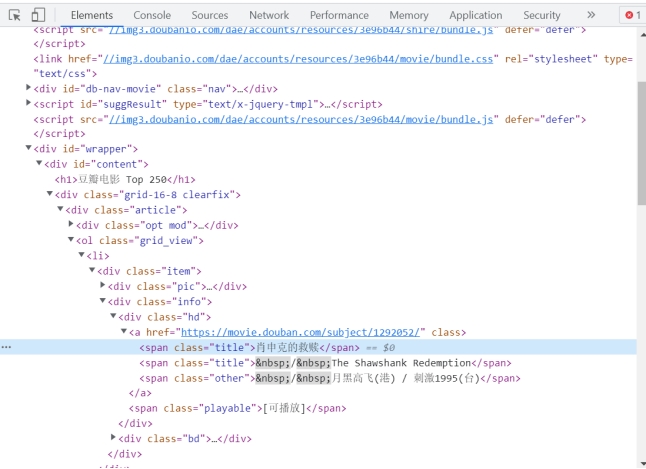Open the Performance tab
Viewport: 646px width, 469px height.
(339, 15)
